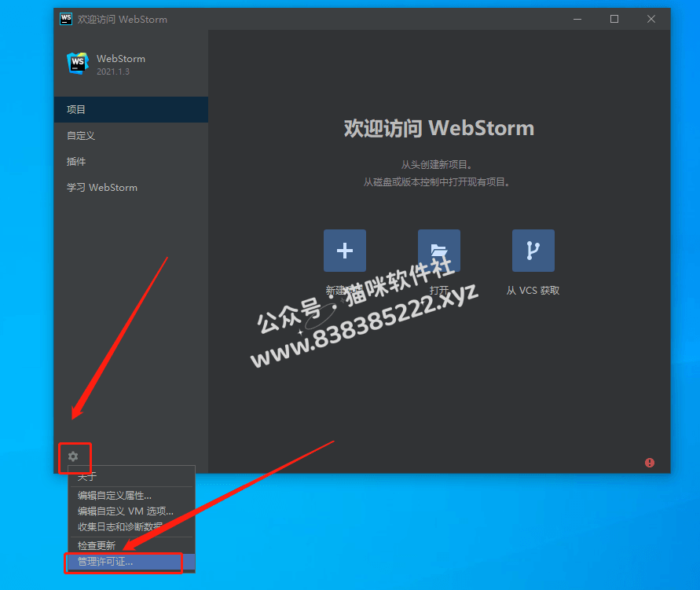
Task: Choose 关于 from the gear menu
Action: coord(131,477)
